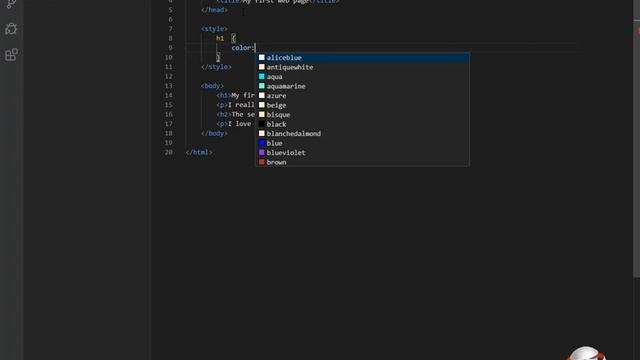Select black color suggestion
This screenshot has width=640, height=360.
pyautogui.click(x=362, y=124)
